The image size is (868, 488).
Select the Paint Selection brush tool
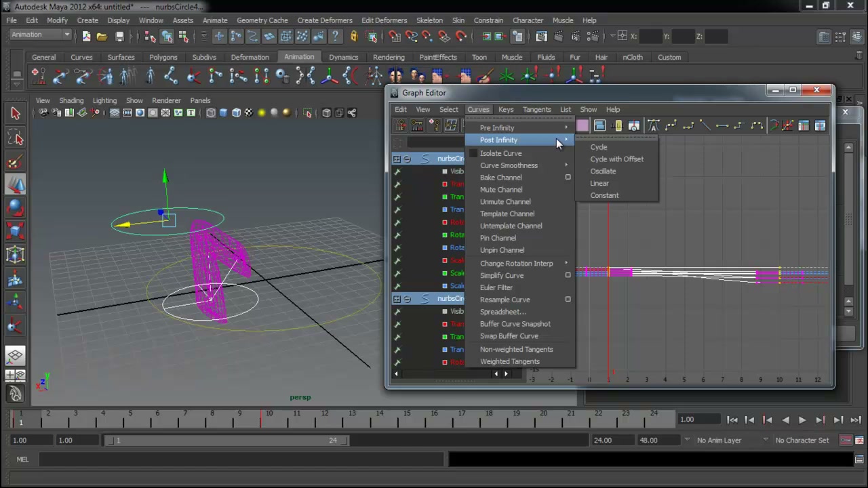coord(16,162)
